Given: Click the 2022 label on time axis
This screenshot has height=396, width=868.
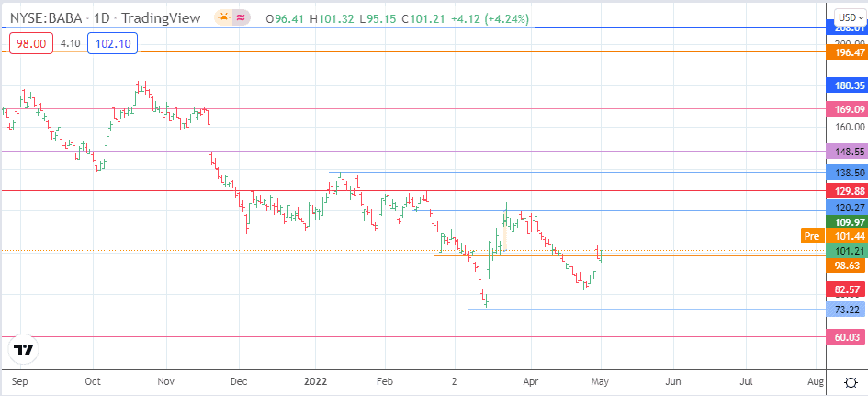Looking at the screenshot, I should [x=315, y=381].
